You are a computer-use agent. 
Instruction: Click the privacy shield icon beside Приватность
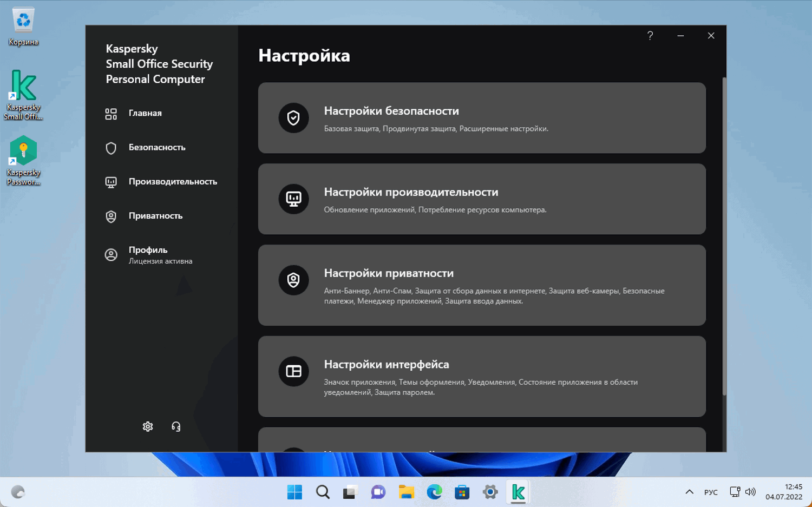tap(111, 216)
